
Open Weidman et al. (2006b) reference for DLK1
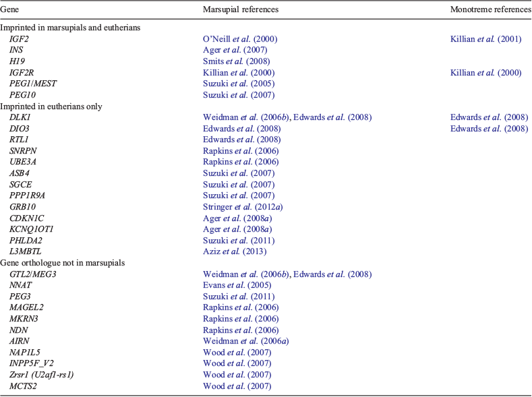coord(246,117)
